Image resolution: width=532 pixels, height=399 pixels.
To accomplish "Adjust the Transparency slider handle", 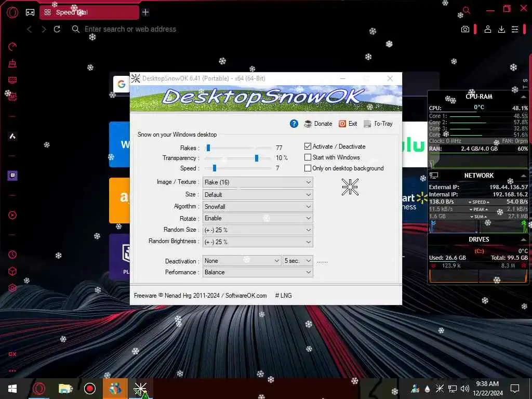I will (257, 158).
